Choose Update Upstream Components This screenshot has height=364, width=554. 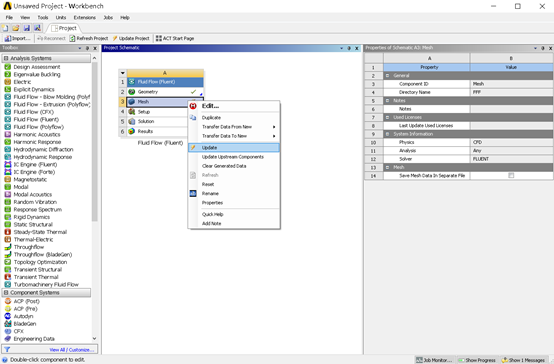pos(234,157)
